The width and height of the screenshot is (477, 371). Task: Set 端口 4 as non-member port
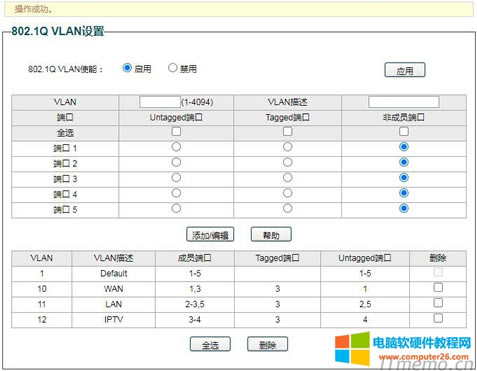click(404, 193)
